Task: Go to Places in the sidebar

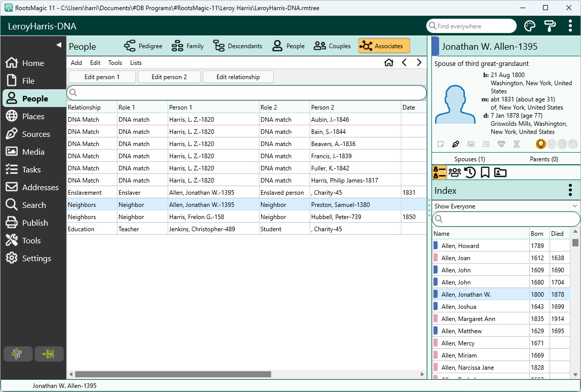Action: tap(25, 116)
